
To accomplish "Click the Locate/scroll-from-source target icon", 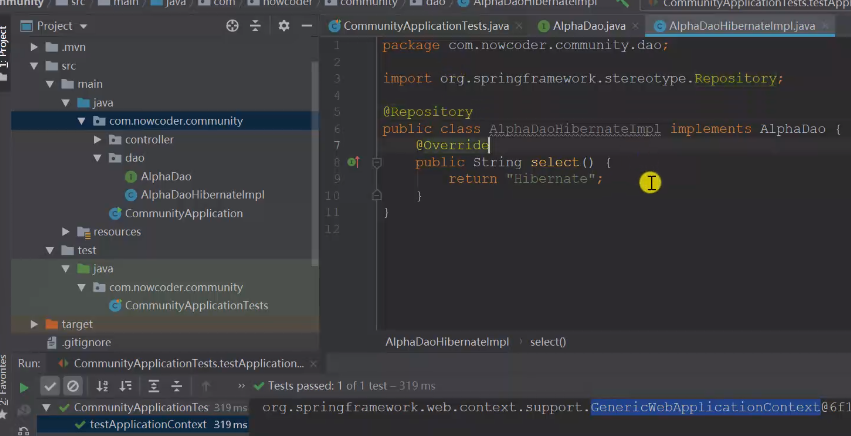I will click(232, 26).
